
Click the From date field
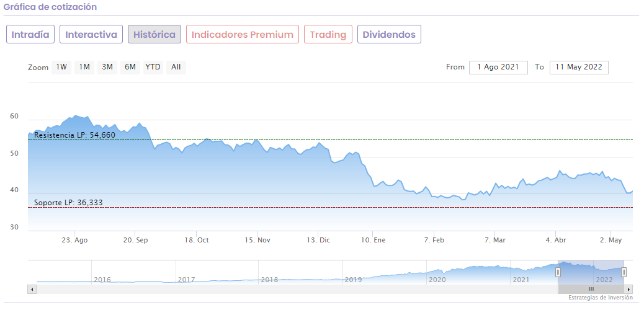498,67
